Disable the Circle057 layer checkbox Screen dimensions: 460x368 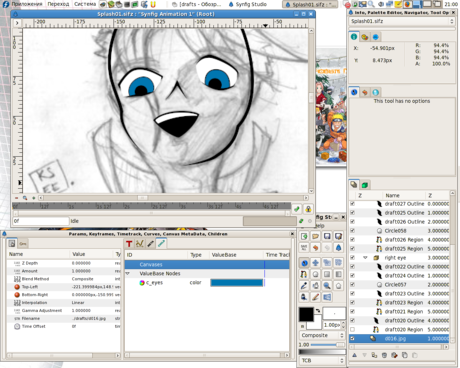coord(352,285)
